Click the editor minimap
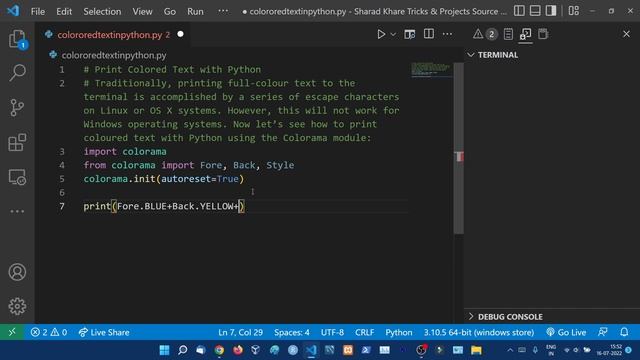 click(431, 69)
